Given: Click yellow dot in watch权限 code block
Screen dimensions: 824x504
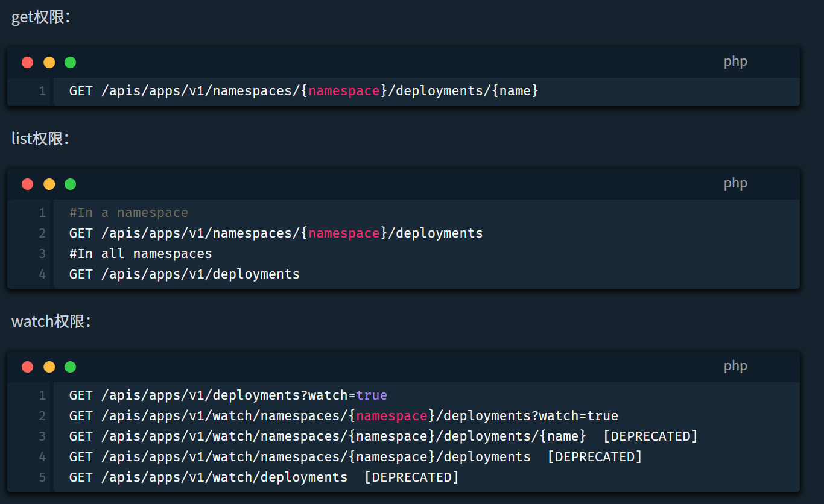Looking at the screenshot, I should tap(49, 367).
